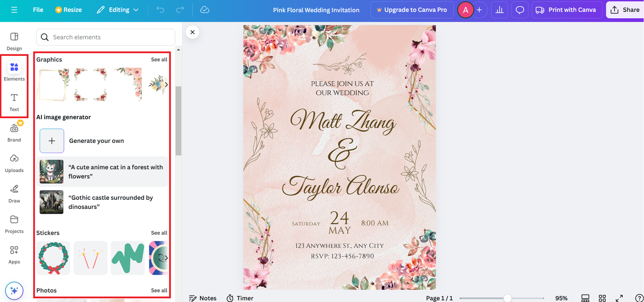Select the 24 date number

[340, 217]
